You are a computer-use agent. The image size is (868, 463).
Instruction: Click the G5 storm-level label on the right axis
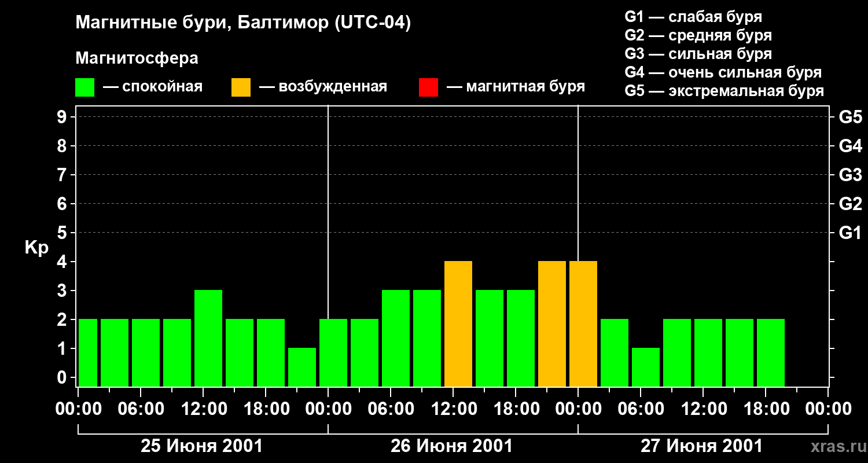coord(850,117)
